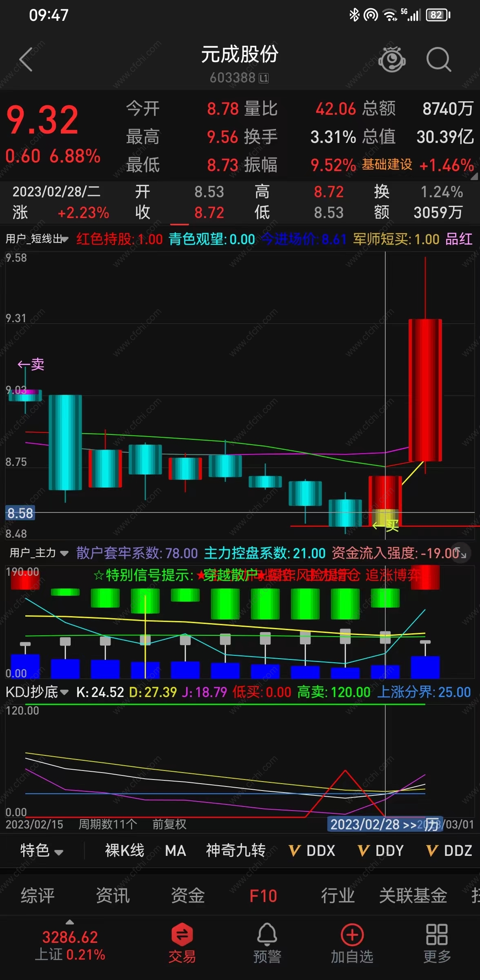Tap the L1 level badge
The image size is (480, 980).
[x=264, y=78]
